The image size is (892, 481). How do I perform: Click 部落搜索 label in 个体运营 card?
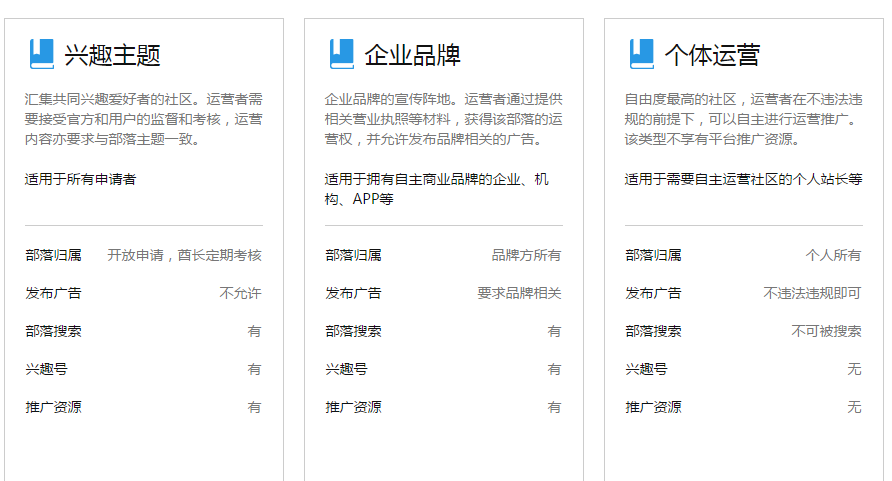pos(653,331)
